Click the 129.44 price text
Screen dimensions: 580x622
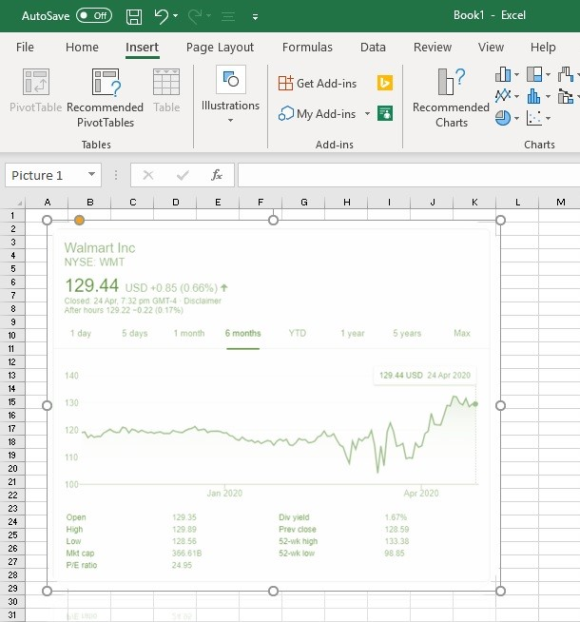click(92, 286)
